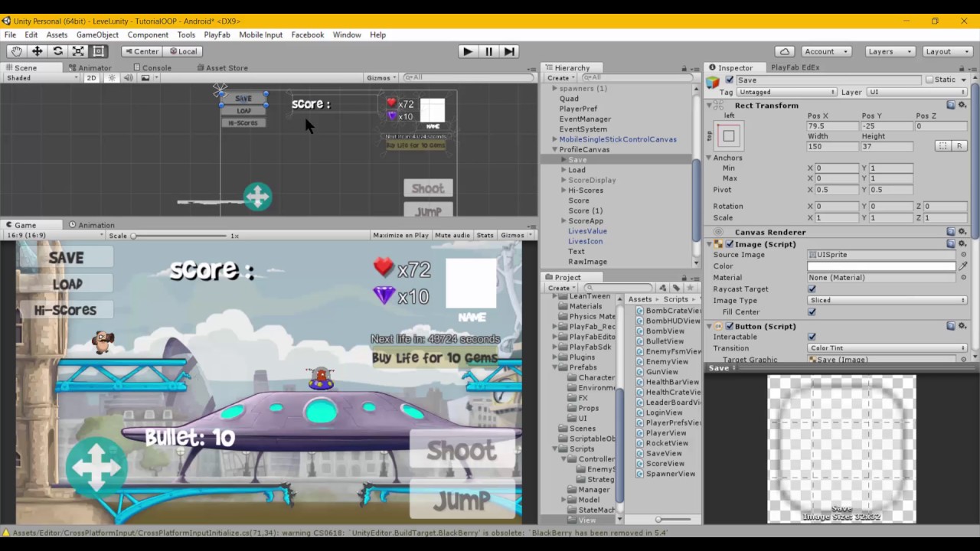Image resolution: width=980 pixels, height=551 pixels.
Task: Open Transition Color Tint dropdown
Action: (x=887, y=348)
